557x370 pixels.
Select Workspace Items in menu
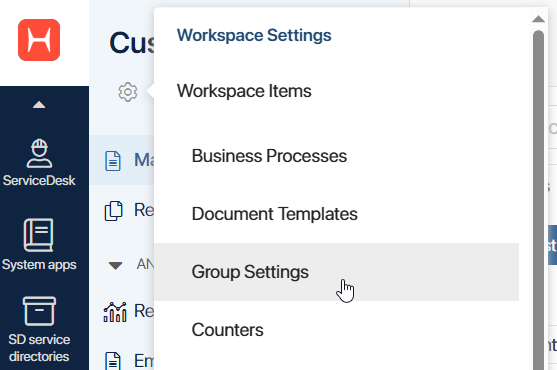[244, 91]
